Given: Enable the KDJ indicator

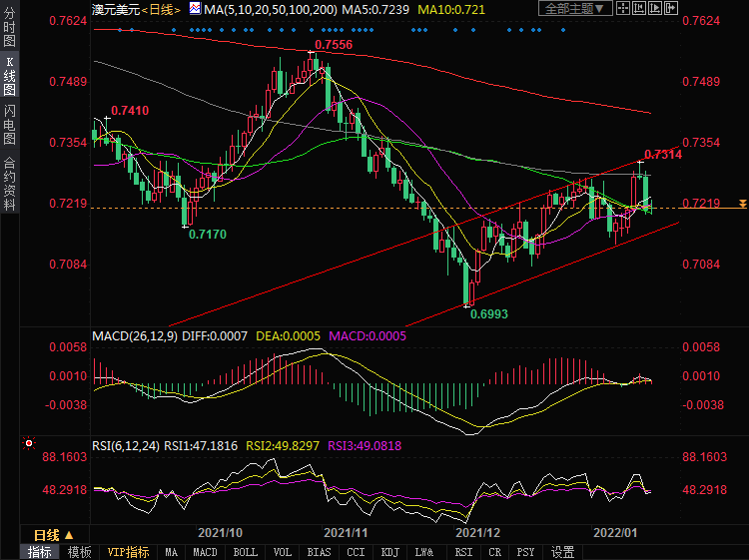Looking at the screenshot, I should coord(390,552).
